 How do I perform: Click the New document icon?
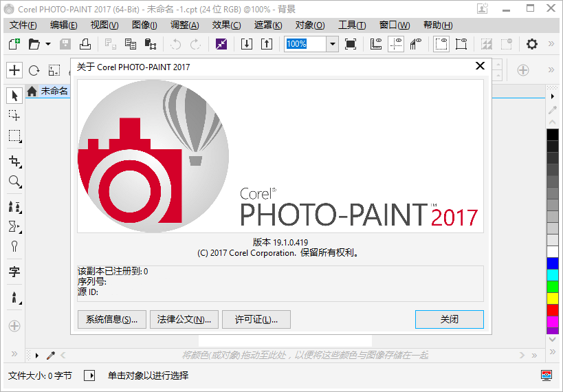pyautogui.click(x=14, y=44)
